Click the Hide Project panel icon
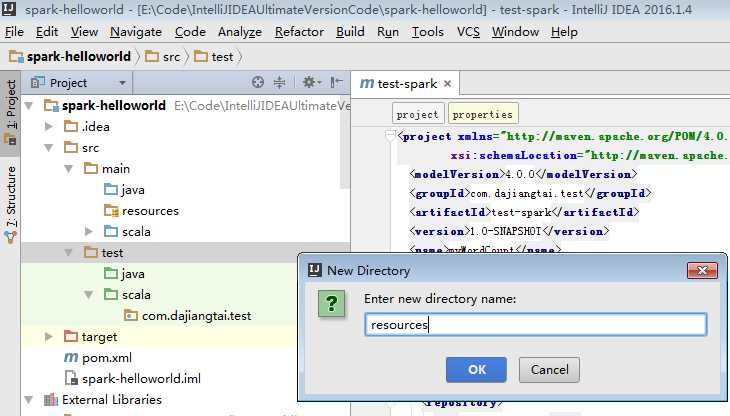Viewport: 730px width, 416px height. click(336, 82)
